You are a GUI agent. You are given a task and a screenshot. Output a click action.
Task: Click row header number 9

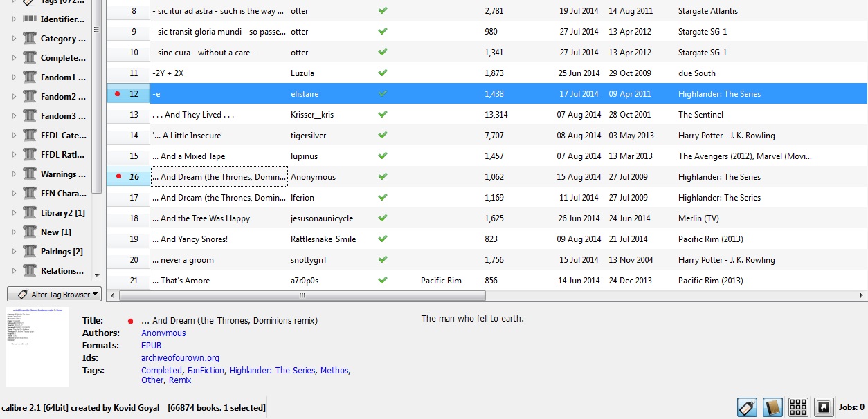point(128,32)
